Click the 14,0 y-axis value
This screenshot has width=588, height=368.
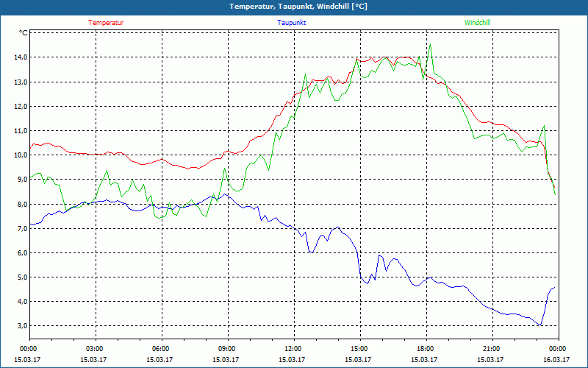click(21, 57)
